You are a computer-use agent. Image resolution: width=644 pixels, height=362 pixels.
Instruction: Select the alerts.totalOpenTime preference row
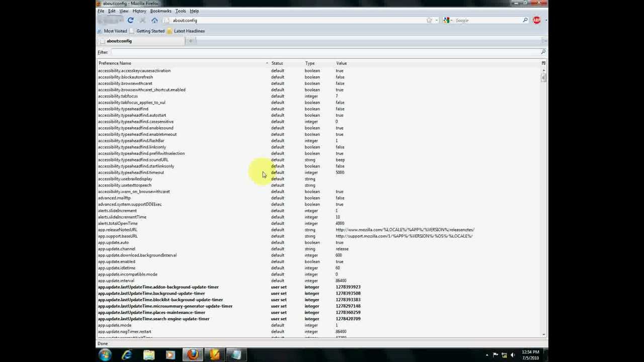point(319,223)
